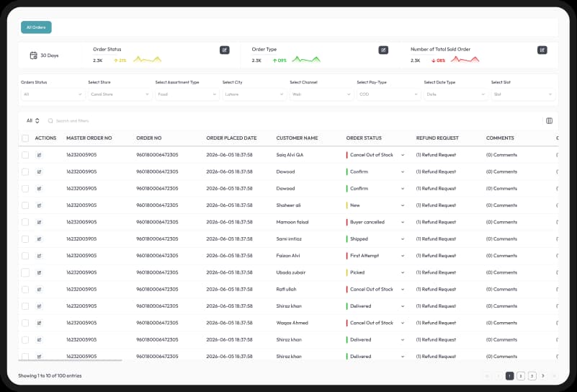Viewport: 577px width, 392px height.
Task: Click the Order Status trend sparkline
Action: click(x=147, y=59)
